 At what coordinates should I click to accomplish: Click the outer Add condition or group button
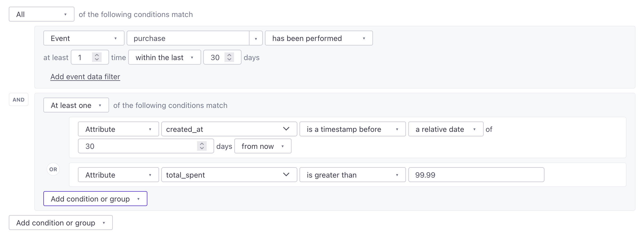(61, 223)
